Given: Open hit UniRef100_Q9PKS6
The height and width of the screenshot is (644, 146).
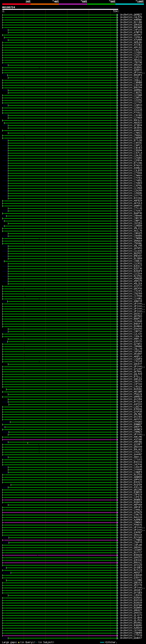Looking at the screenshot, I should click(x=131, y=480).
